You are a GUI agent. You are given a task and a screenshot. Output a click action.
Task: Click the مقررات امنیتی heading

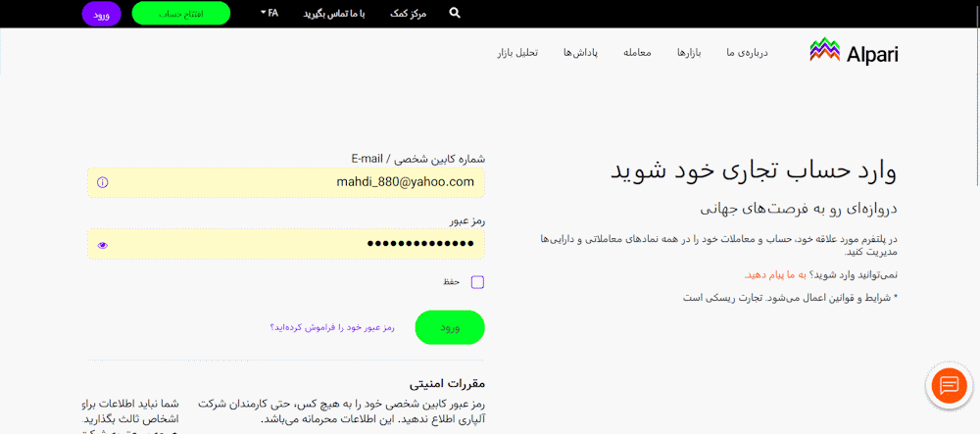point(448,383)
